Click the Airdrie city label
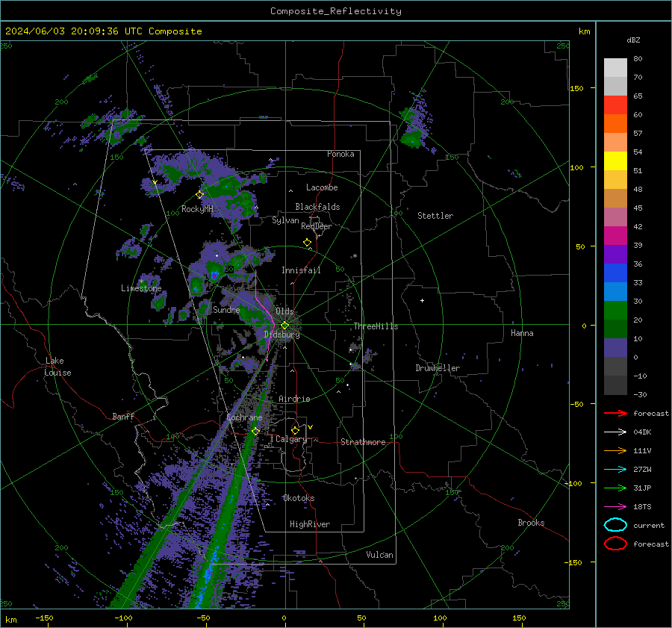Image resolution: width=672 pixels, height=628 pixels. point(294,399)
